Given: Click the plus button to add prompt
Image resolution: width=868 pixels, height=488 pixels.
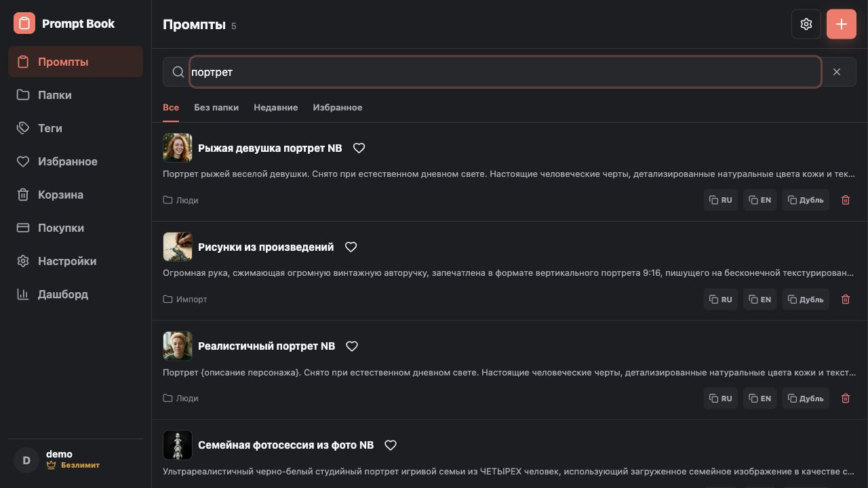Looking at the screenshot, I should (842, 24).
